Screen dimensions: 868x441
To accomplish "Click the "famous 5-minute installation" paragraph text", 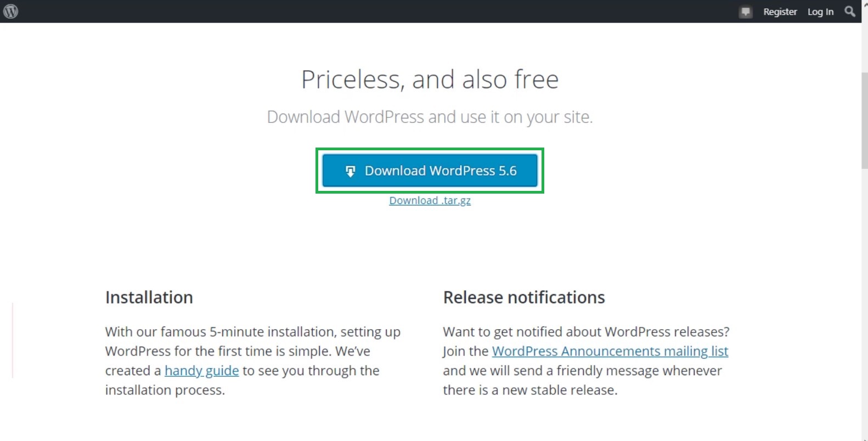I will tap(252, 332).
